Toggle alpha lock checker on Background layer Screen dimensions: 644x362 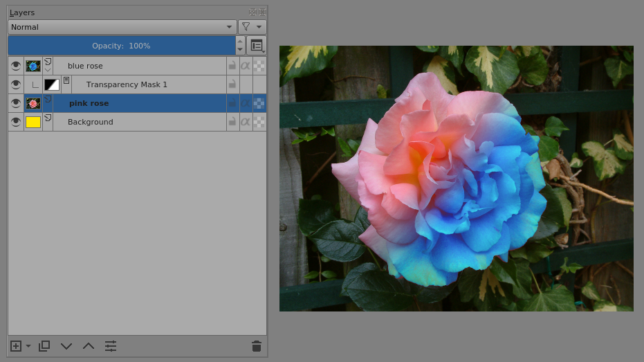pyautogui.click(x=259, y=122)
